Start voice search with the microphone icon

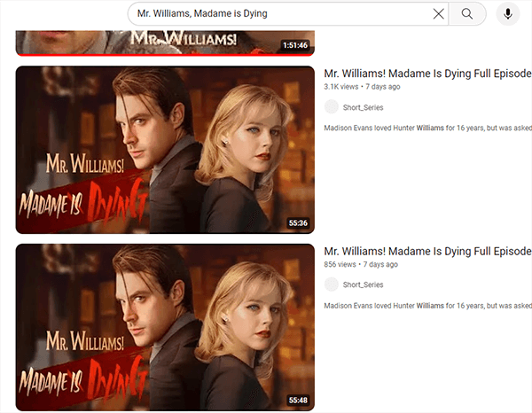pyautogui.click(x=507, y=14)
